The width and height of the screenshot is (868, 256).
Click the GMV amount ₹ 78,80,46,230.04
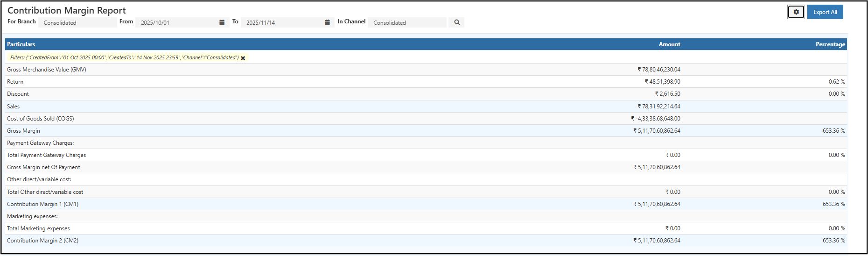[x=659, y=70]
